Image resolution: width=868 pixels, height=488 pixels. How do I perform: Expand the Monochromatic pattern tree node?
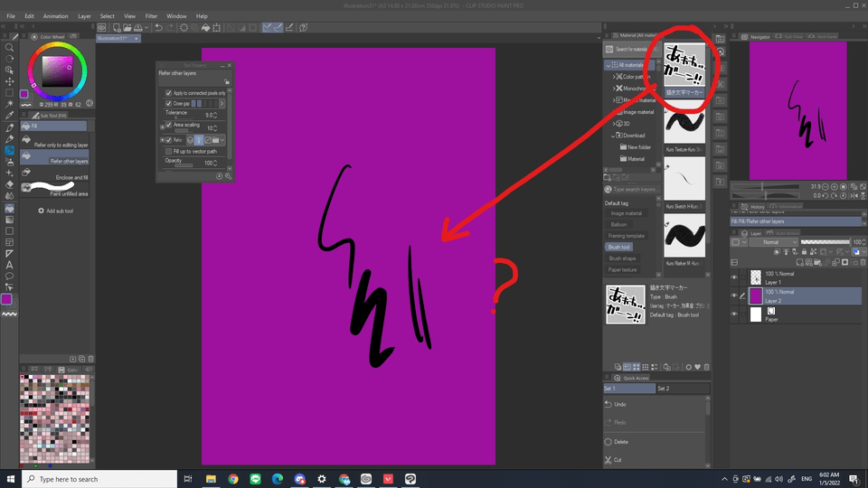614,89
